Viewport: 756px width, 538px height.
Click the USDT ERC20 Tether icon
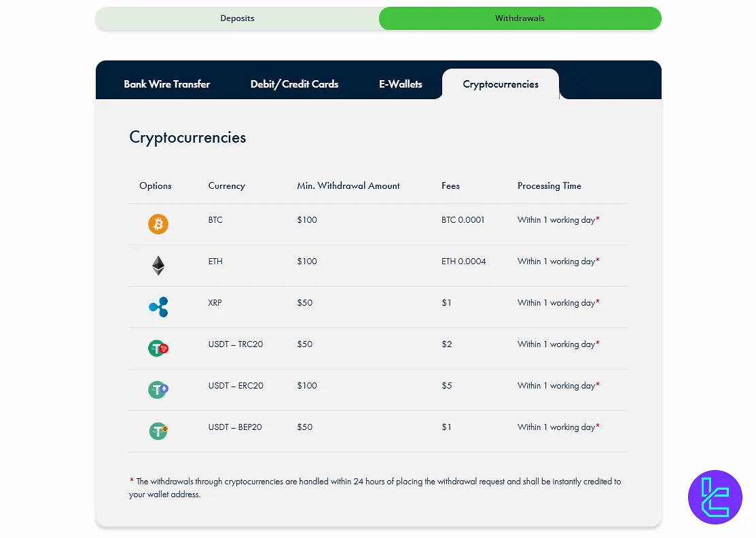[158, 389]
